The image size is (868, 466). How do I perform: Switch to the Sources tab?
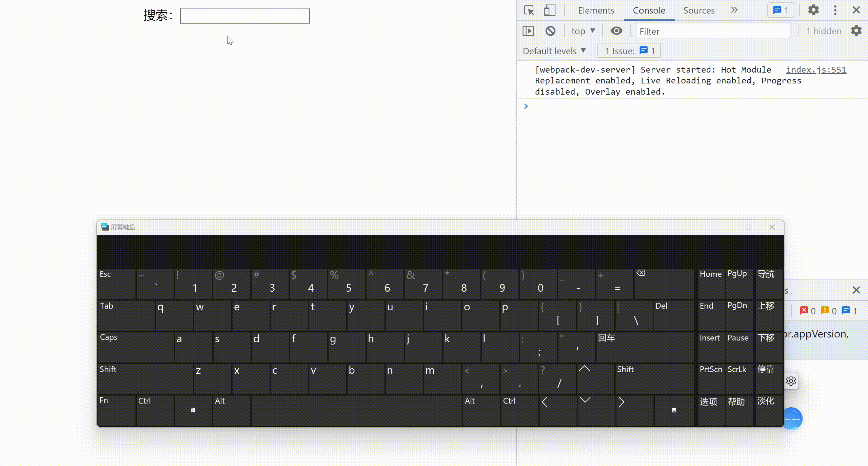point(699,11)
